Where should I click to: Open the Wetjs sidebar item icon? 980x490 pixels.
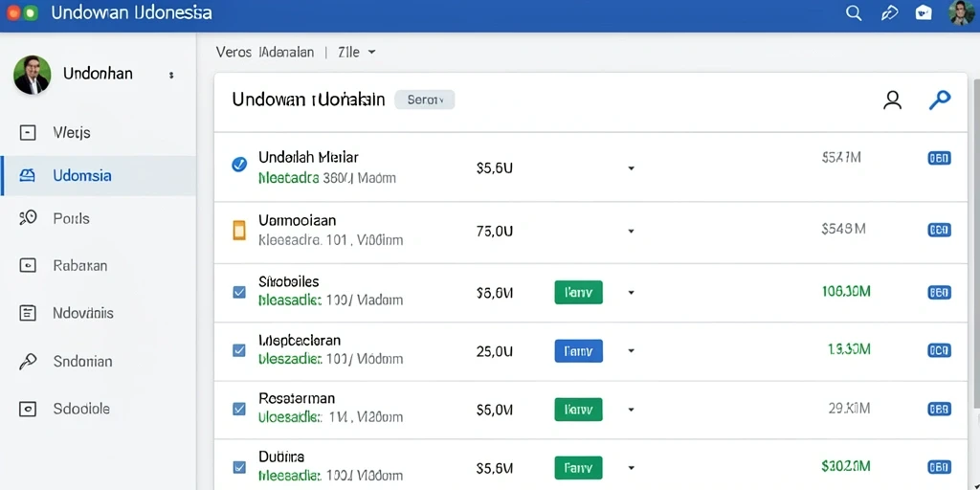coord(28,132)
